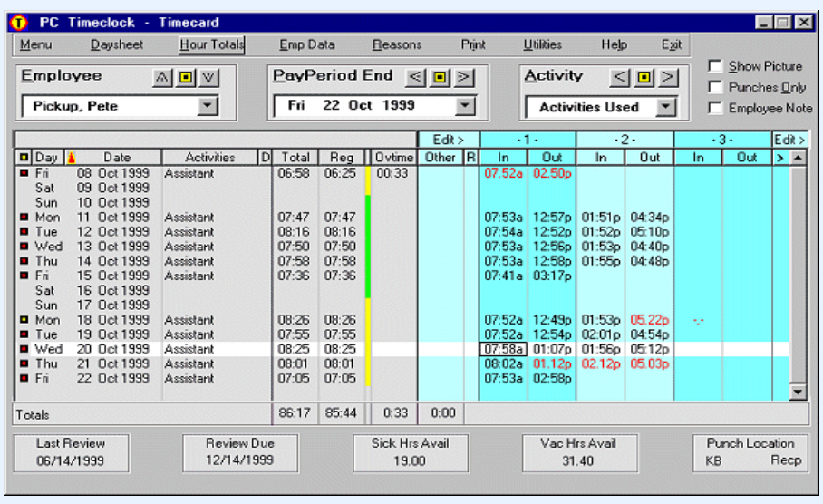Click red marker on Mon 11 Oct row
The width and height of the screenshot is (823, 504).
[24, 217]
